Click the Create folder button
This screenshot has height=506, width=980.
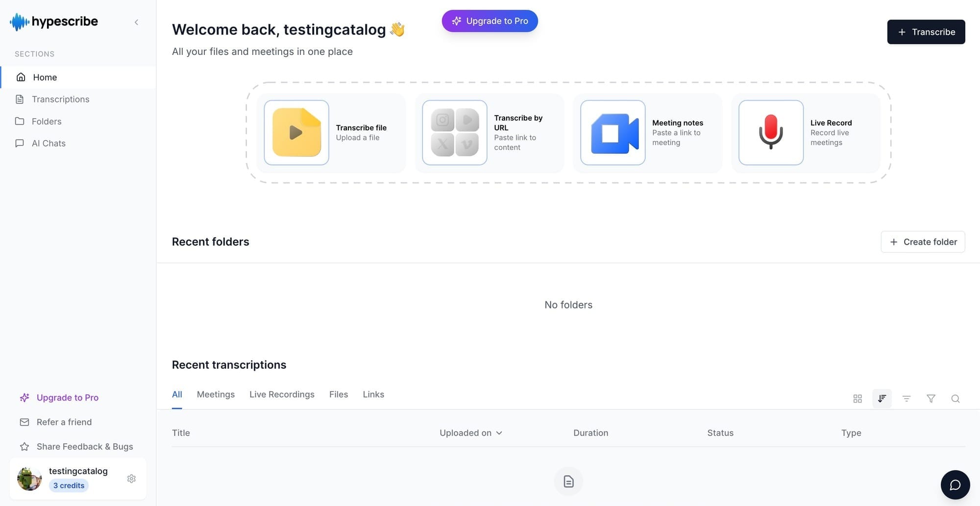[x=923, y=242]
